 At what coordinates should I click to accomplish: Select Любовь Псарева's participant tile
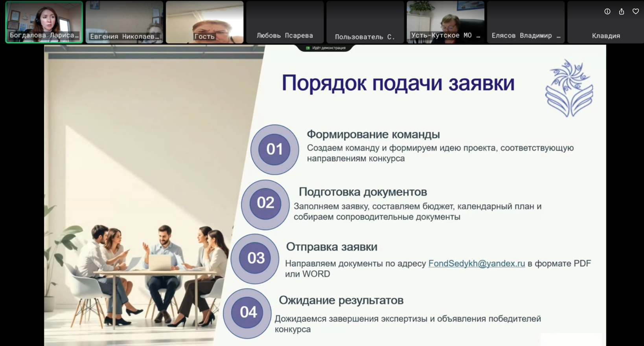(x=285, y=22)
